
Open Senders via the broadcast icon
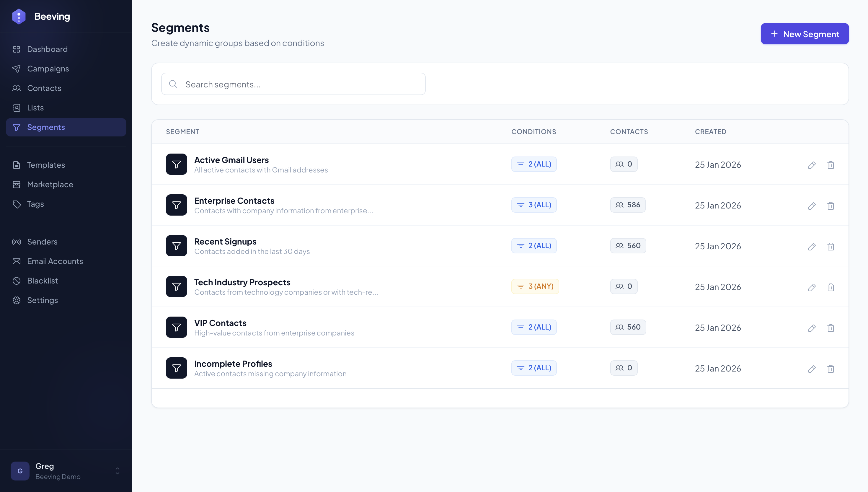tap(17, 242)
